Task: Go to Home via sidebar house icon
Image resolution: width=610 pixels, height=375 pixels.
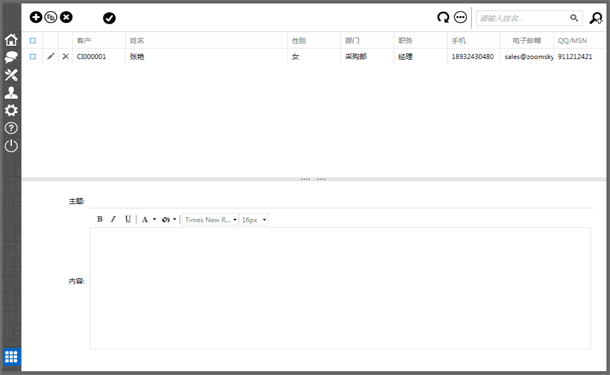Action: 11,40
